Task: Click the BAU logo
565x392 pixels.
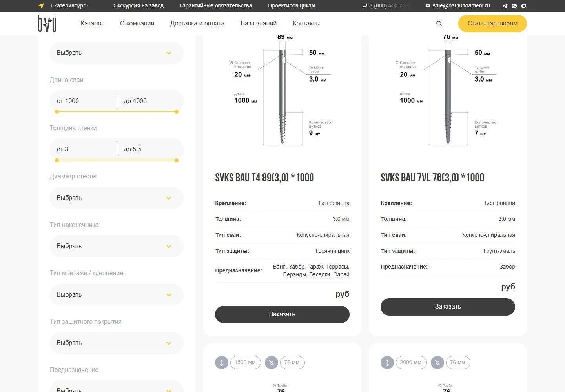Action: (47, 23)
